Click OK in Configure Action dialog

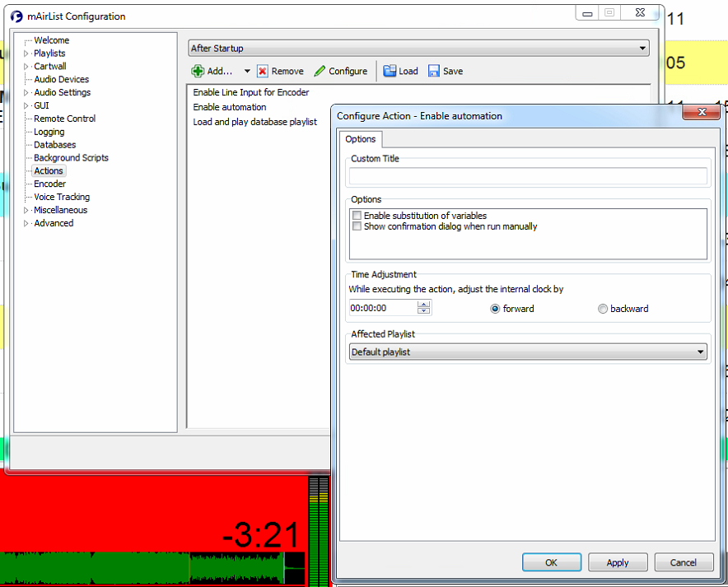tap(552, 562)
